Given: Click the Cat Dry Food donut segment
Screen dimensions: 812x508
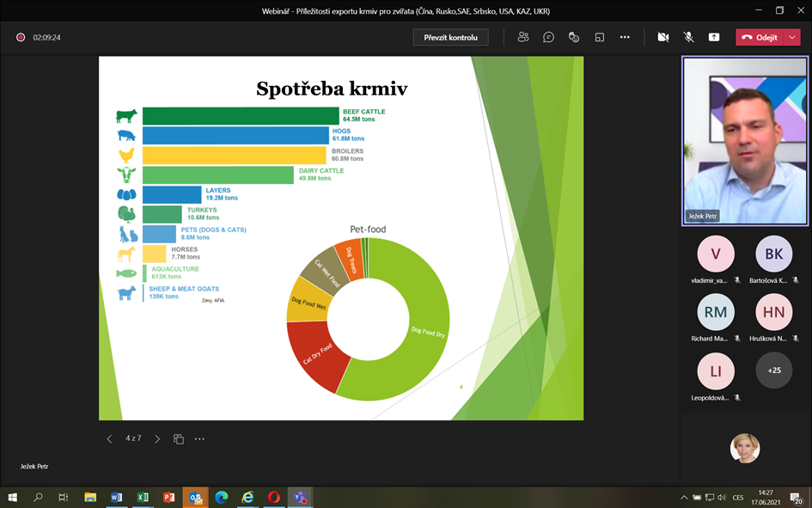Looking at the screenshot, I should tap(317, 355).
